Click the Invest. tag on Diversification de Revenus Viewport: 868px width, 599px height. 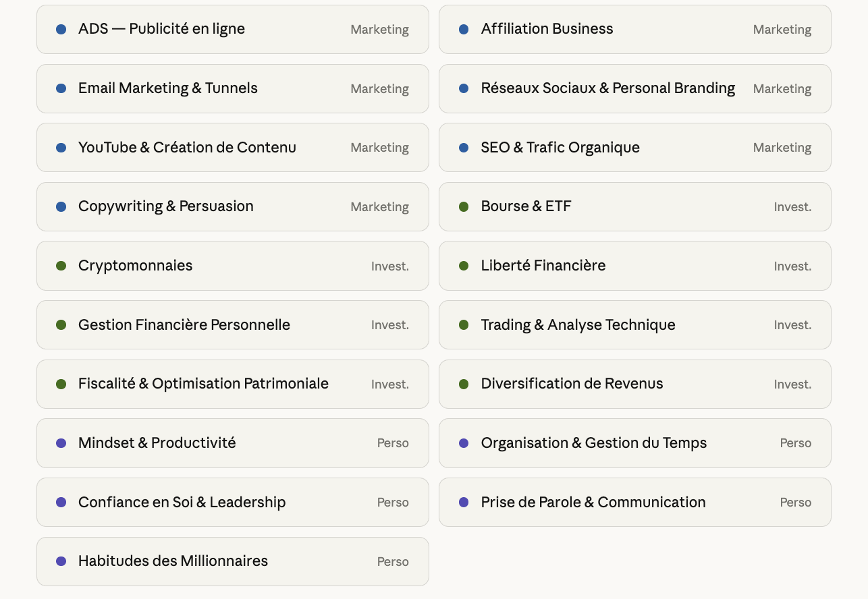[792, 384]
